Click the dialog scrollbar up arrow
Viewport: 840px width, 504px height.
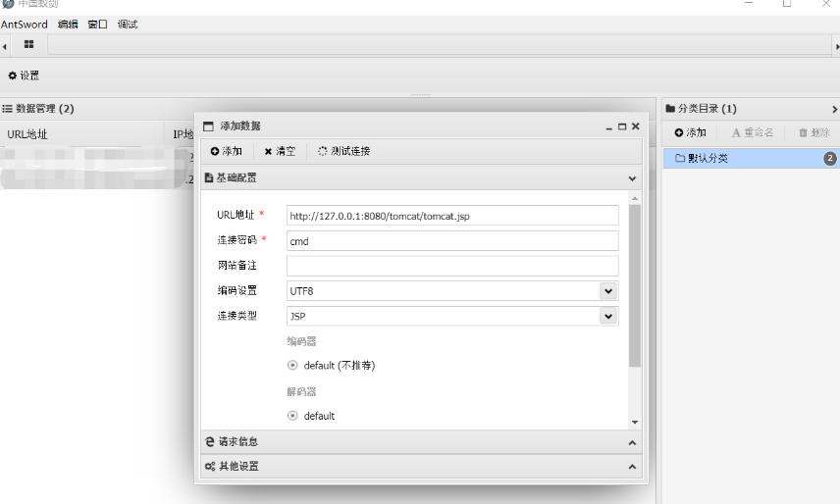click(x=635, y=198)
